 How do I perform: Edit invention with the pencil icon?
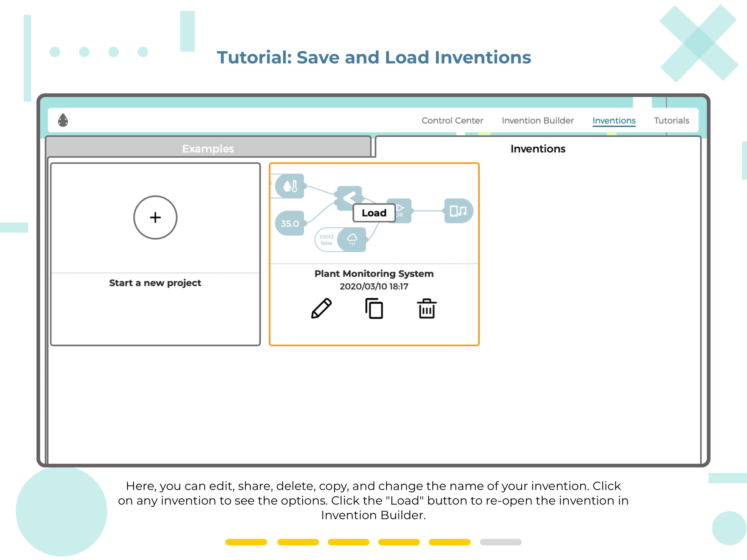pos(321,308)
